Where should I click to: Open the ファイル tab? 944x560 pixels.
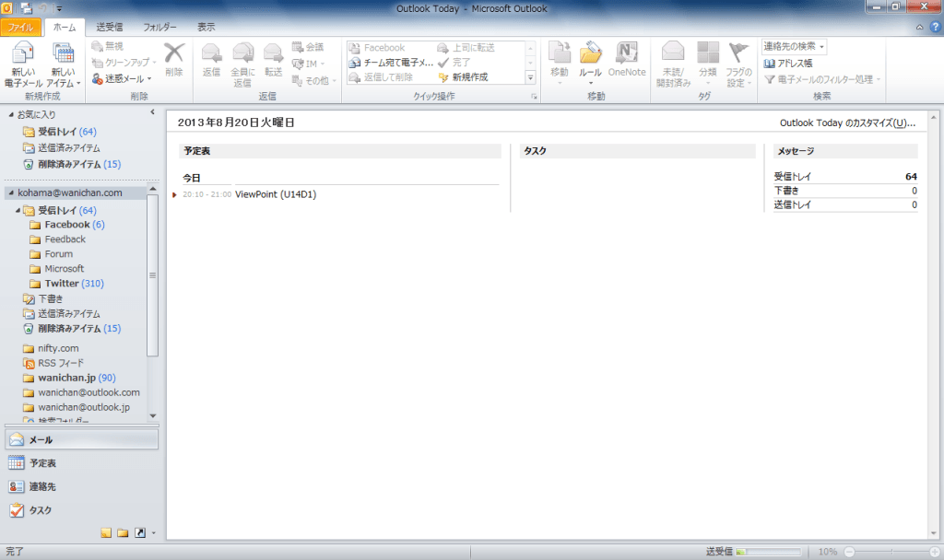(21, 27)
